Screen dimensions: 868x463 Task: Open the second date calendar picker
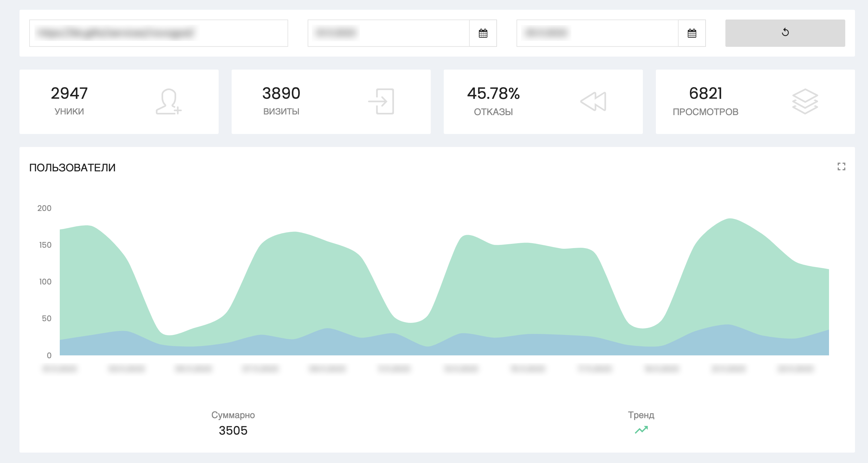[x=692, y=33]
